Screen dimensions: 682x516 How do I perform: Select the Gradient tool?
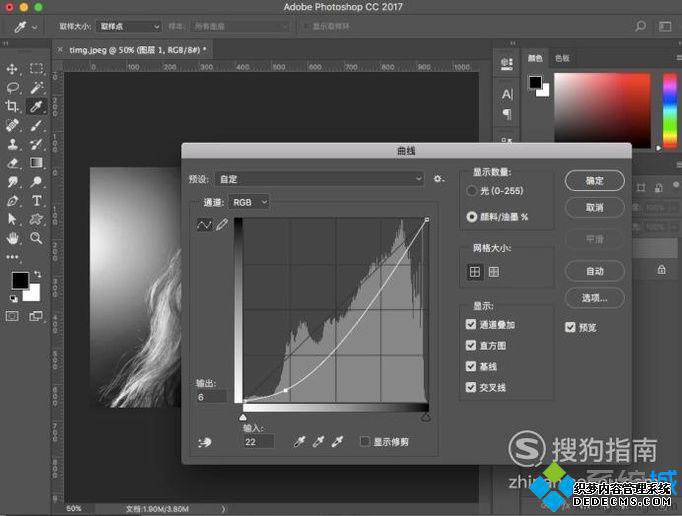(37, 163)
